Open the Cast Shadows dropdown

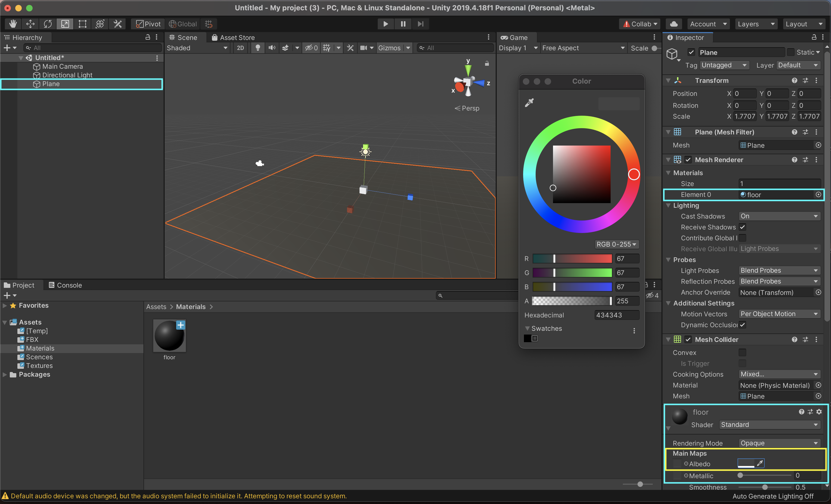point(779,216)
